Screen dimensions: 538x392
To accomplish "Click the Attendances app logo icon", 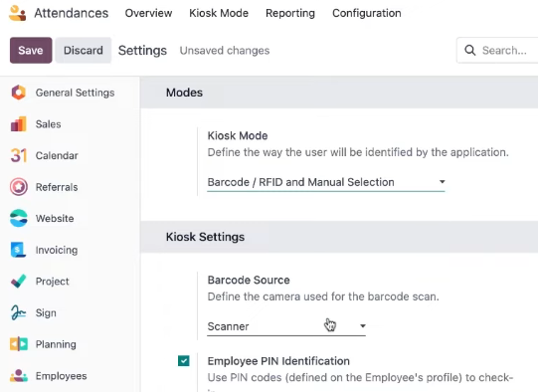I will click(17, 13).
